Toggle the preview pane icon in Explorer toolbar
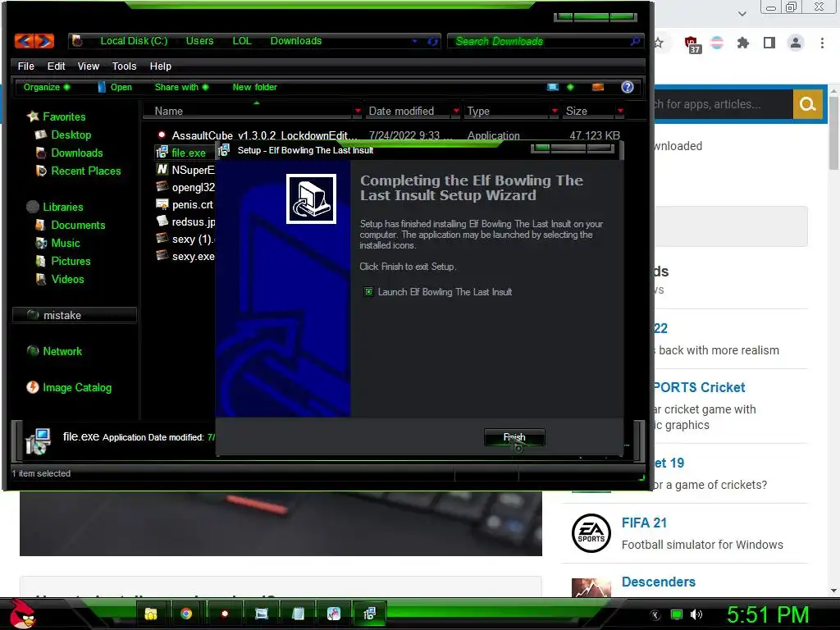840x630 pixels. tap(598, 87)
